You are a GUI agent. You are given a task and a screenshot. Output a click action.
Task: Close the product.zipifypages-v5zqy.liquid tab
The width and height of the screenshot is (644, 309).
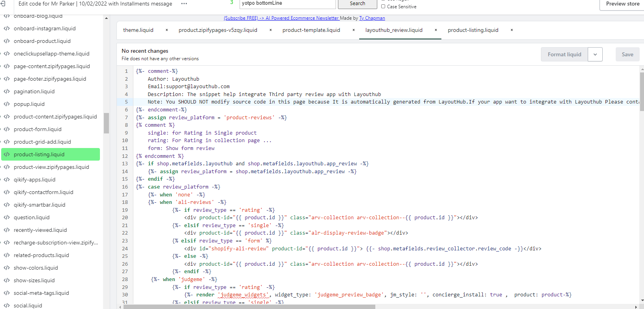(271, 30)
